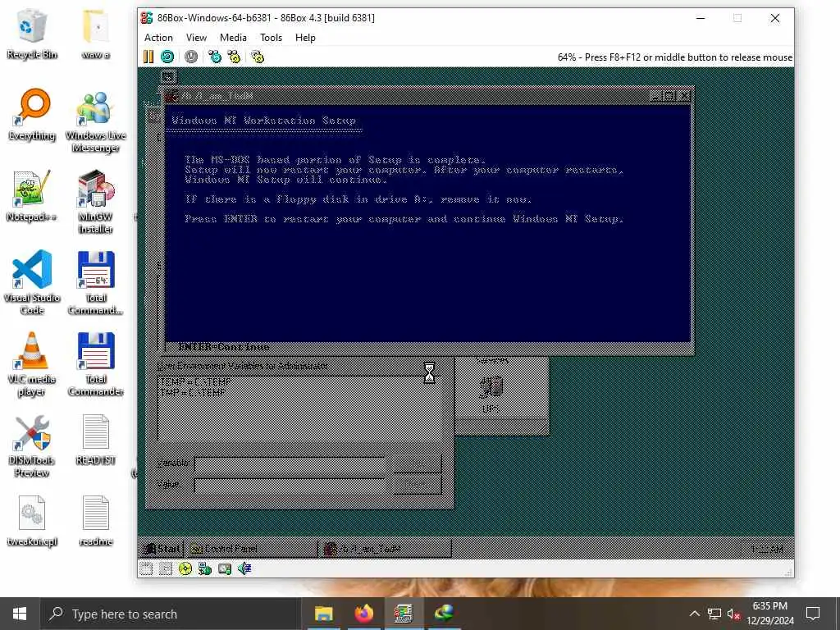Open the Action menu
This screenshot has height=630, width=840.
click(x=158, y=38)
